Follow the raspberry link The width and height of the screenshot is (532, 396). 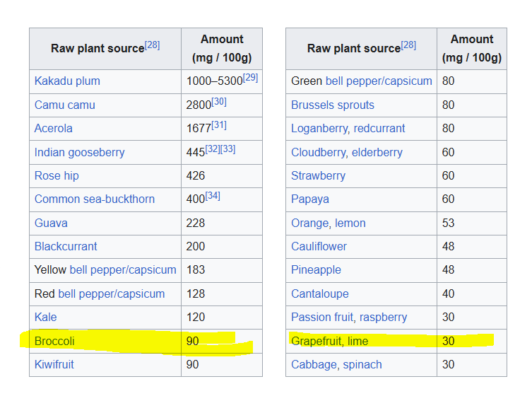384,318
